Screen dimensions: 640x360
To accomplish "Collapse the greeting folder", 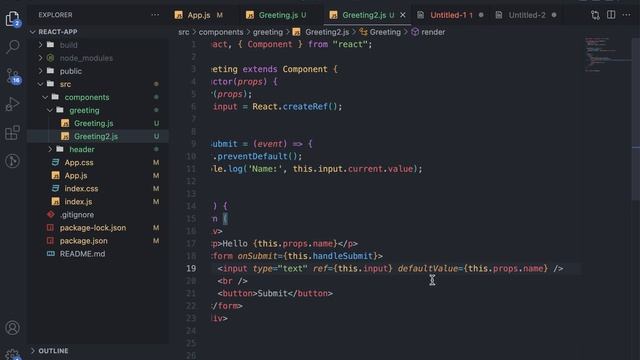I will [84, 110].
